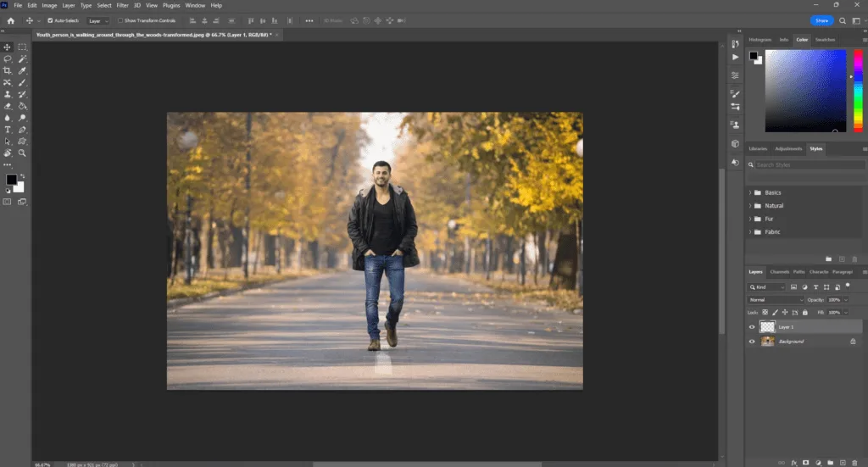
Task: Hide Layer 1 using eye icon
Action: click(x=752, y=327)
